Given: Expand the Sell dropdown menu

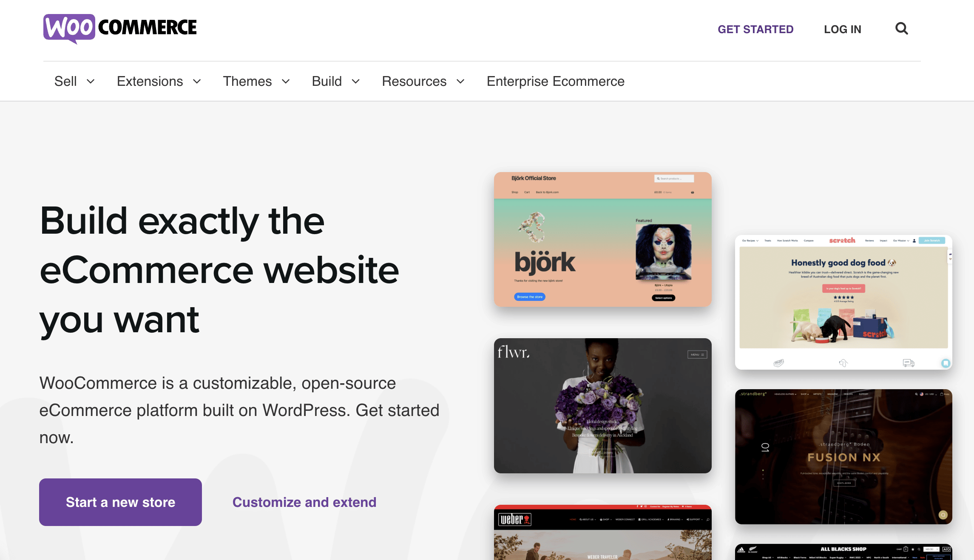Looking at the screenshot, I should pyautogui.click(x=73, y=82).
